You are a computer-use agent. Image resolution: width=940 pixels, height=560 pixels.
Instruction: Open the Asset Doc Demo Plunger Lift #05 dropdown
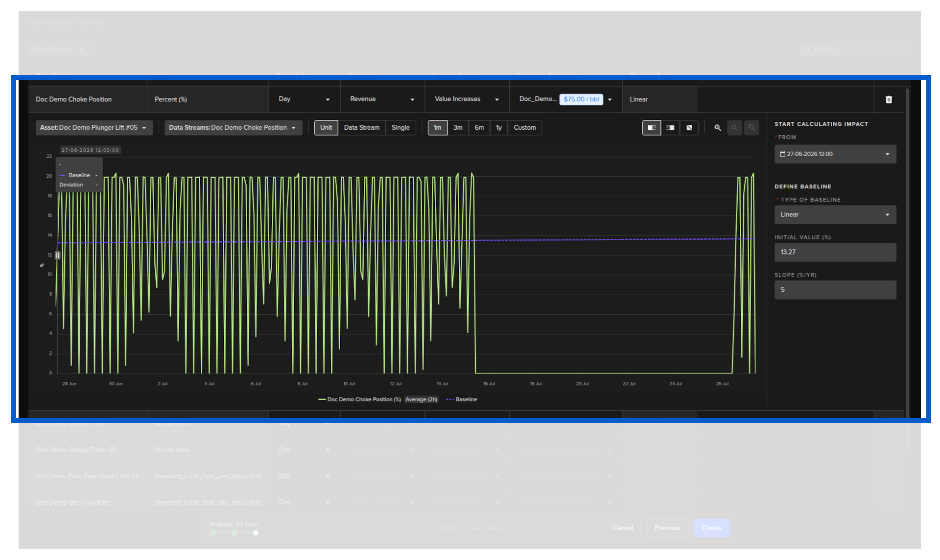[94, 128]
